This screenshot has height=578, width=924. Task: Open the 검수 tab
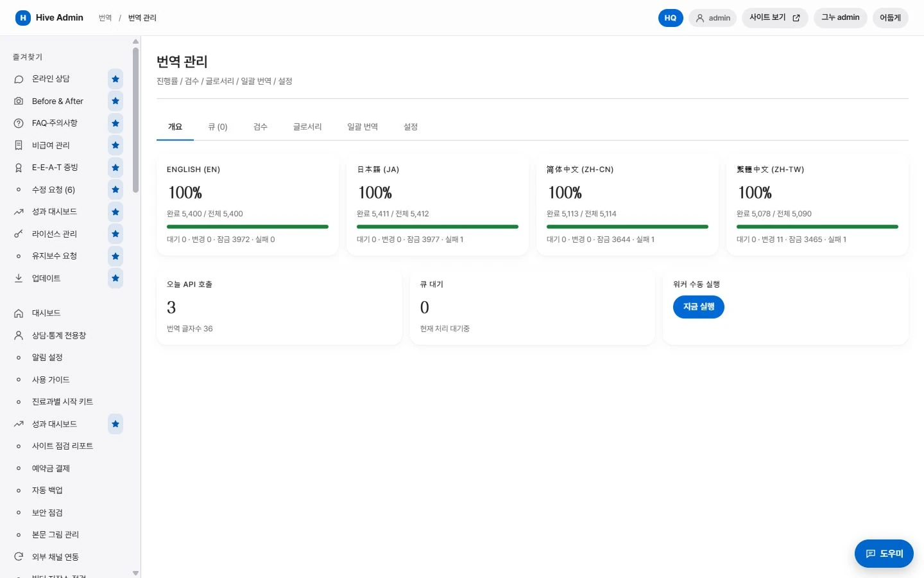(x=261, y=127)
